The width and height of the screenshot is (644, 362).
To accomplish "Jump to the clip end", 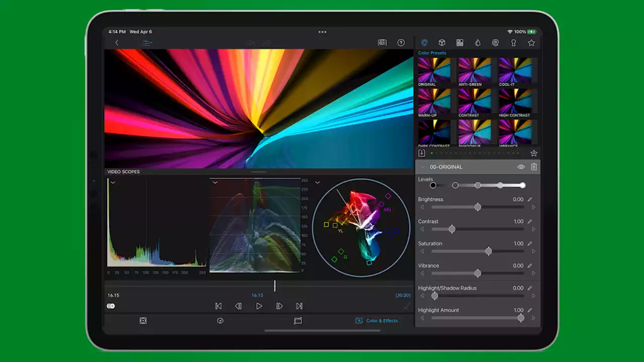I will click(x=299, y=306).
